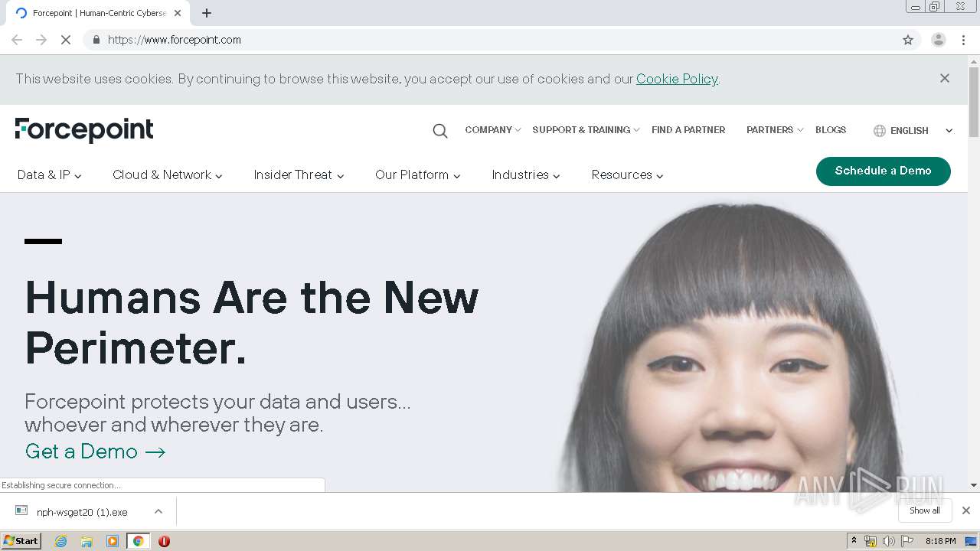Expand options arrow for nph-wsget20 (1).exe download
Viewport: 980px width, 551px height.
158,511
